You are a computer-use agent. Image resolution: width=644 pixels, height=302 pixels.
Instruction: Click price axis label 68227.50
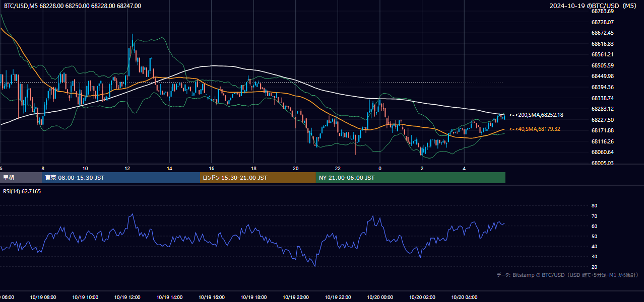(603, 120)
